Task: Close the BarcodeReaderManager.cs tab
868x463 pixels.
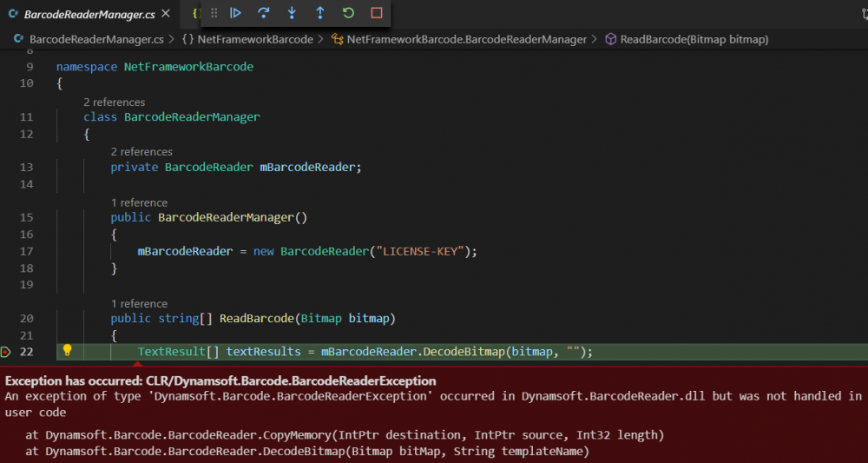Action: (165, 15)
